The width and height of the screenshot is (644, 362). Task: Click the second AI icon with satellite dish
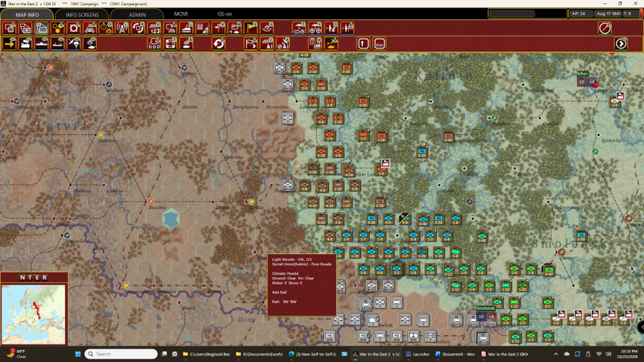(283, 43)
